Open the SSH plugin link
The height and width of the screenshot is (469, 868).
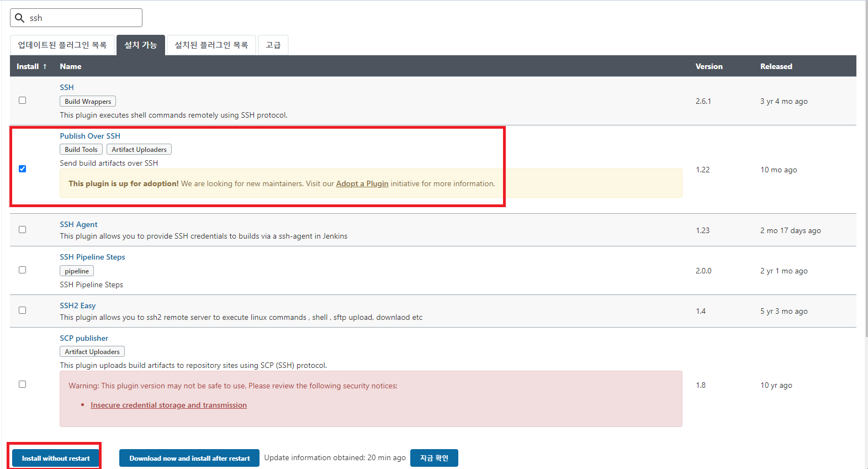click(67, 87)
